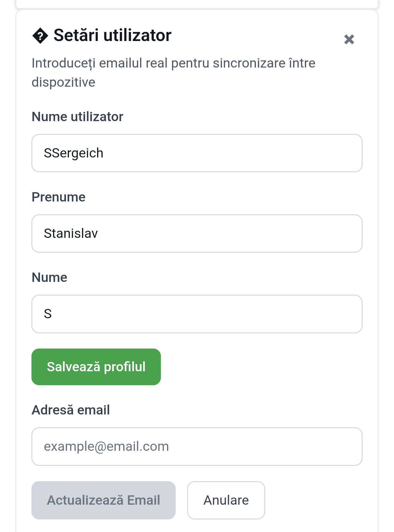Click the Adresă email input field
The height and width of the screenshot is (532, 394).
click(x=197, y=446)
